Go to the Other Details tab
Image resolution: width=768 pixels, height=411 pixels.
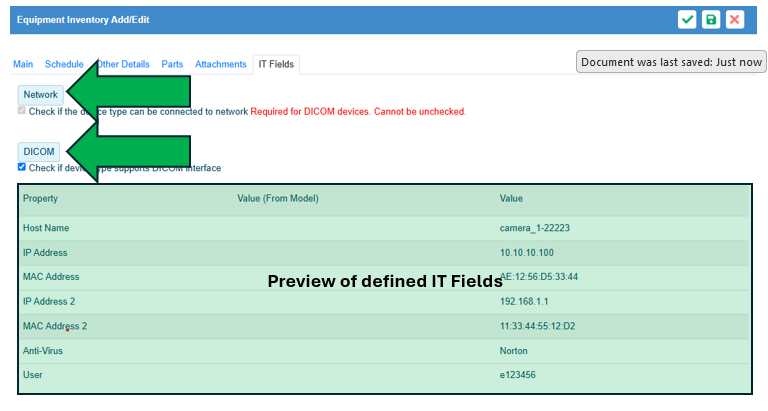coord(123,64)
